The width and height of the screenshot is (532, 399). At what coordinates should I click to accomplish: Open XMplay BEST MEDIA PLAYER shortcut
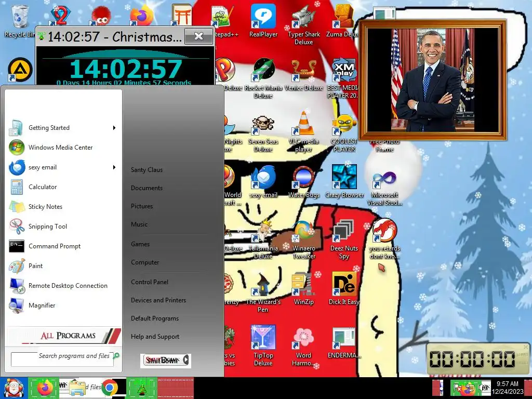click(x=343, y=78)
